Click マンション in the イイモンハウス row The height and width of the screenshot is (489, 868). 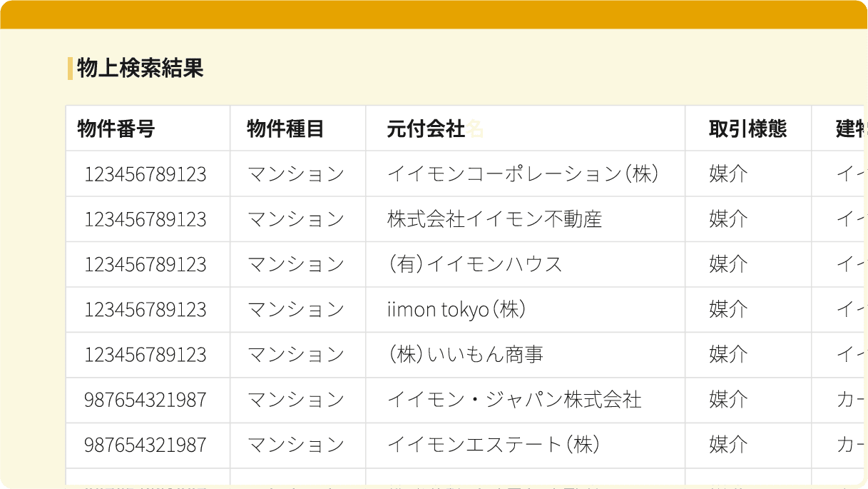(296, 264)
